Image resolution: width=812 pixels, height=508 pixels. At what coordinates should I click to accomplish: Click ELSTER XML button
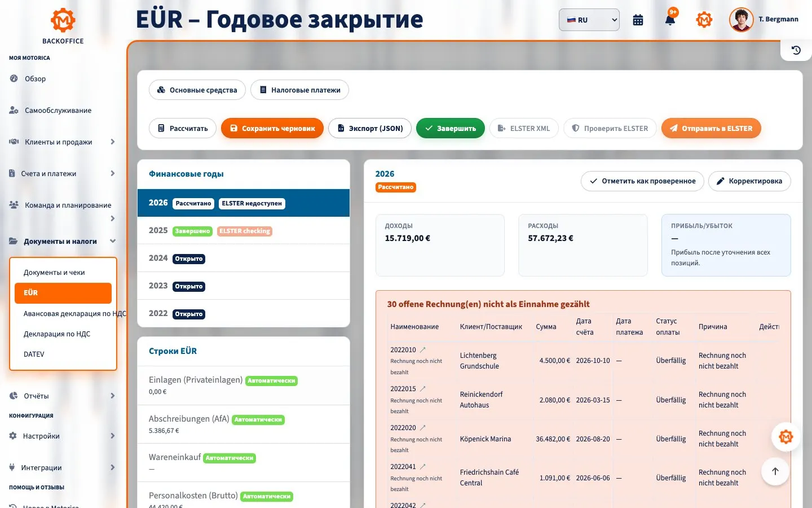tap(524, 128)
